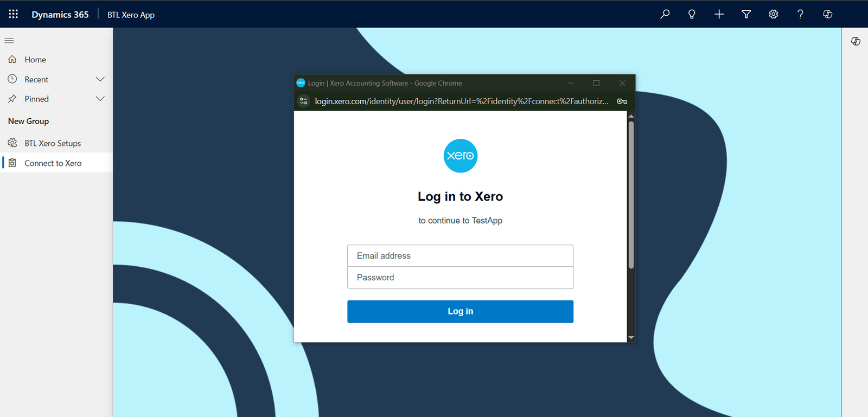This screenshot has width=868, height=417.
Task: Click the Home house icon
Action: coord(12,59)
